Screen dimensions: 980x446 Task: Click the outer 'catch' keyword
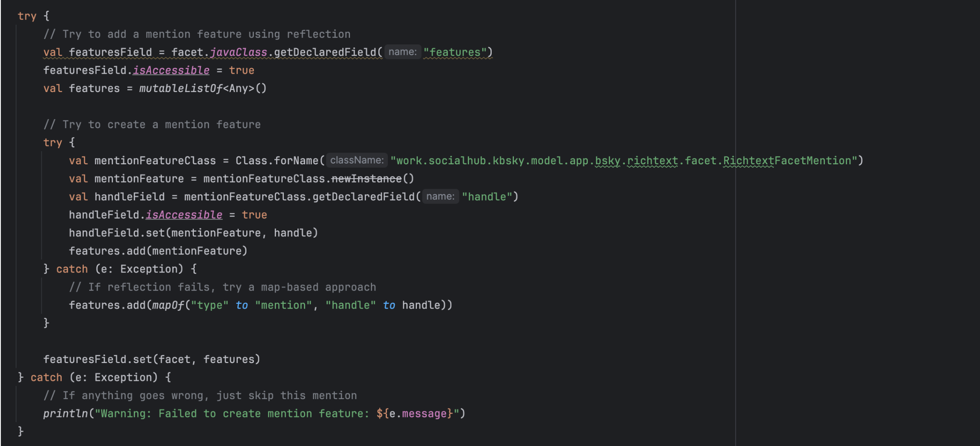(x=47, y=377)
